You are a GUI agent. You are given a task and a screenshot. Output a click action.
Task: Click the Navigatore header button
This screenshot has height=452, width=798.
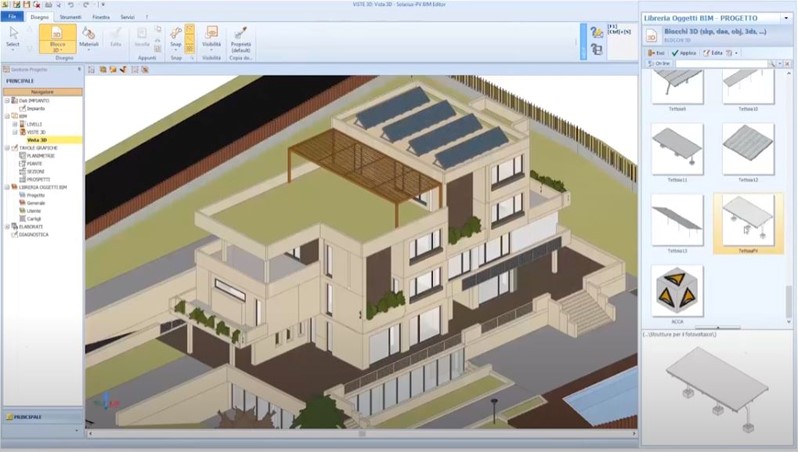click(x=43, y=92)
